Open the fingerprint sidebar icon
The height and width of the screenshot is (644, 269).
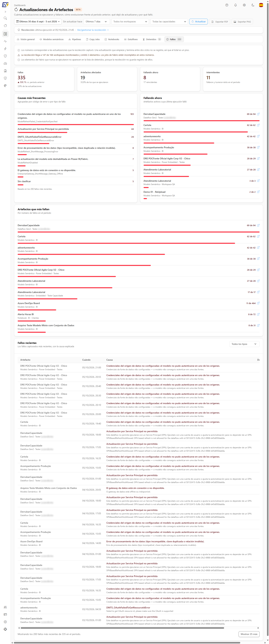(5, 85)
